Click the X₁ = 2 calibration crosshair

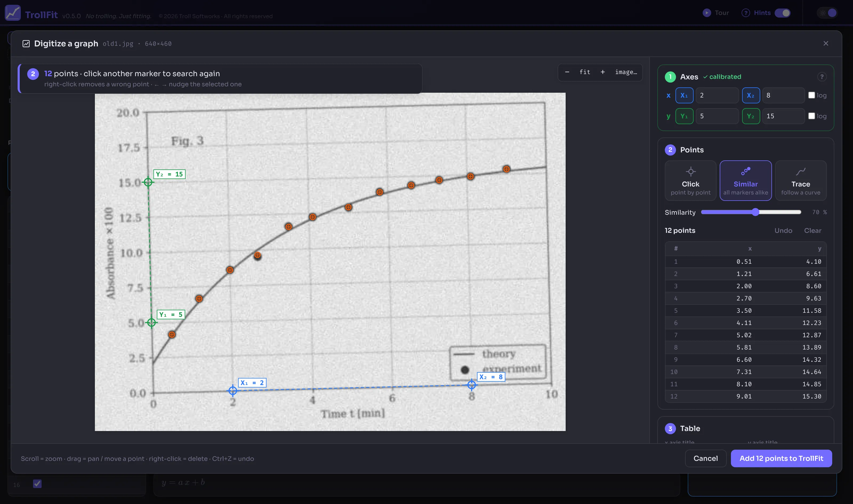click(233, 391)
